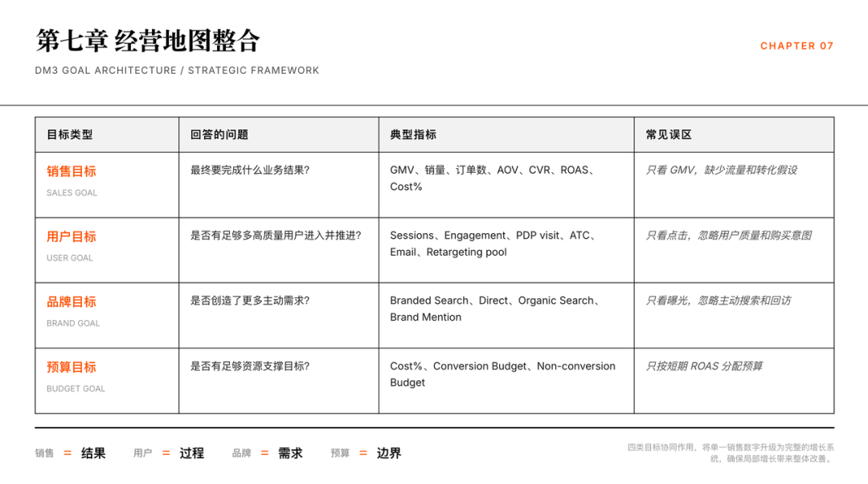
Task: Click the footnote starting 四类目标协同作用
Action: [x=731, y=453]
